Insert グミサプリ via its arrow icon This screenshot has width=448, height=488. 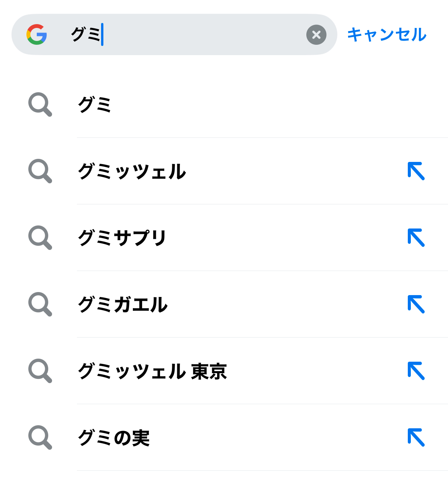tap(416, 238)
